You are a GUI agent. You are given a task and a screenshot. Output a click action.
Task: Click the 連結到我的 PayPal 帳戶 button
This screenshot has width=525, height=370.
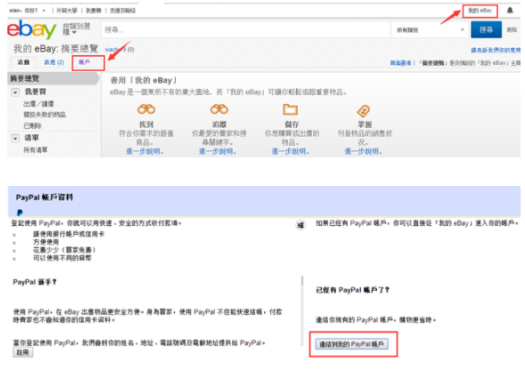pos(352,344)
